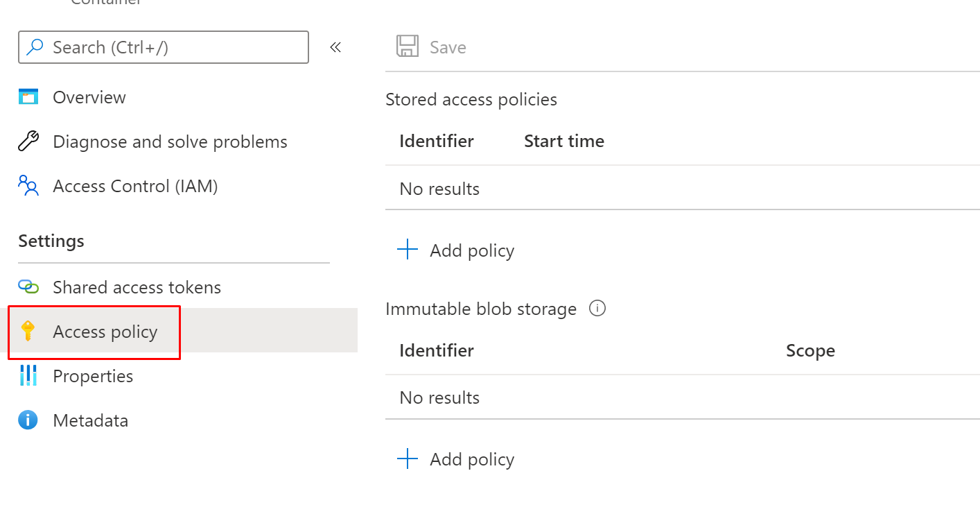Open Diagnose and solve problems
This screenshot has width=980, height=514.
click(170, 142)
